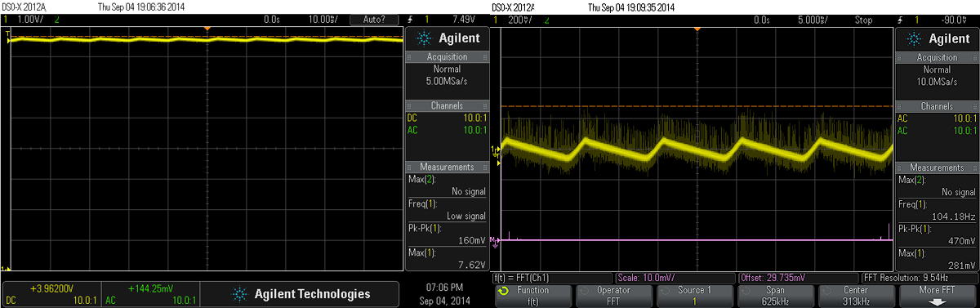This screenshot has height=308, width=980.
Task: Click the orange dashed trigger level line above the sawtooth
Action: point(697,106)
